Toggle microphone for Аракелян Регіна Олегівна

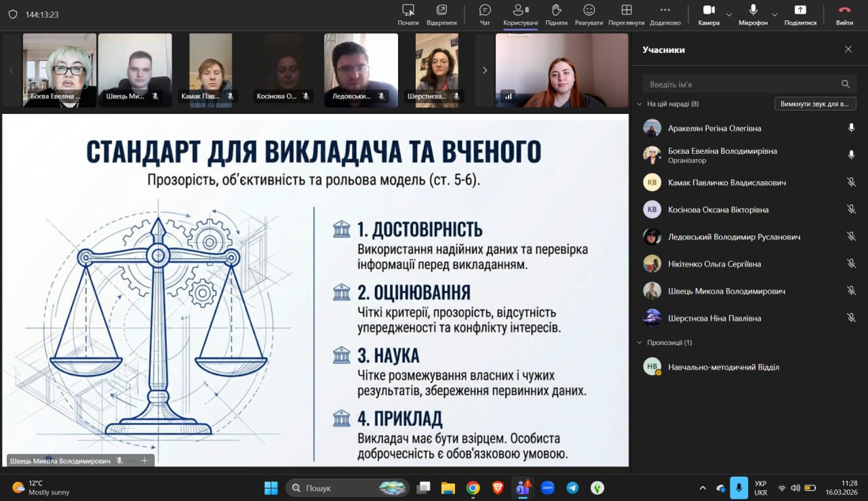pyautogui.click(x=851, y=128)
